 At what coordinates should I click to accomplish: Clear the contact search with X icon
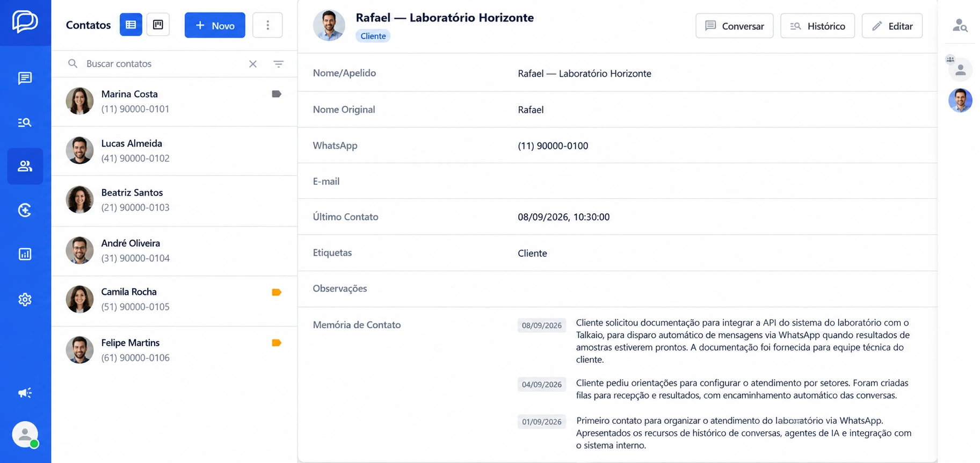(x=253, y=64)
